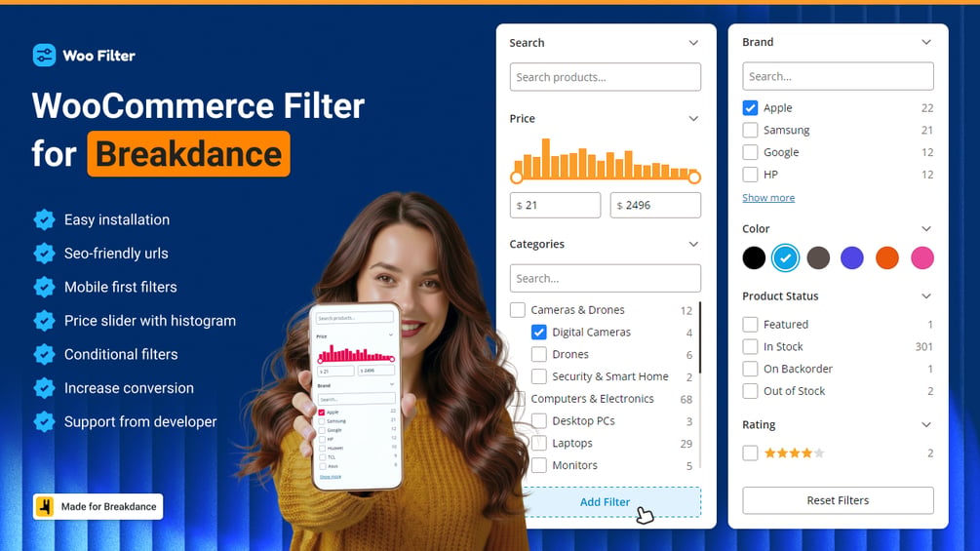Image resolution: width=980 pixels, height=551 pixels.
Task: Click the count 301 beside In Stock
Action: 923,347
